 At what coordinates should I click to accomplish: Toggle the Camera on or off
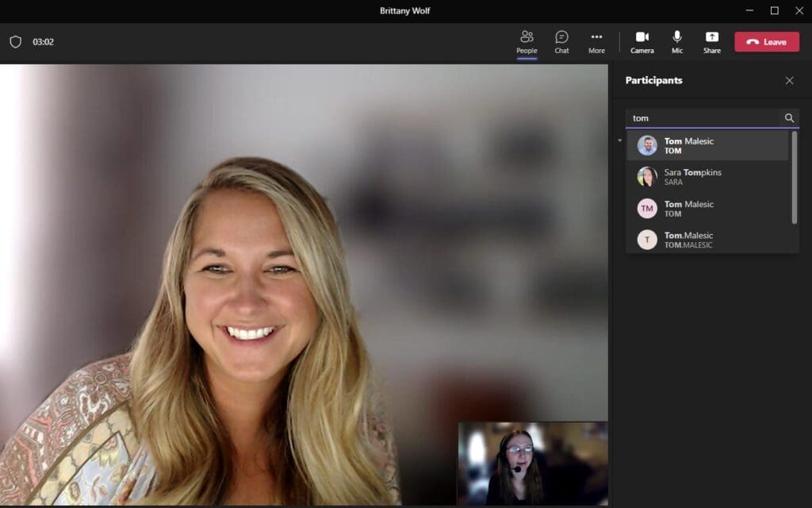[642, 42]
